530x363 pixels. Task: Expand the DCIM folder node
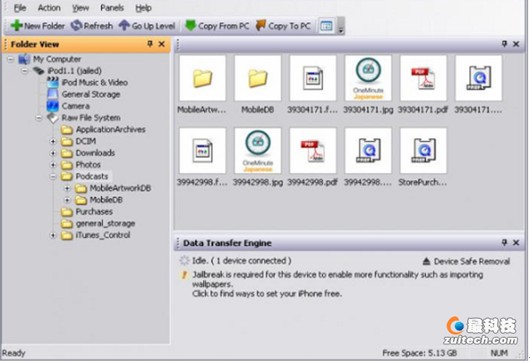coord(53,141)
